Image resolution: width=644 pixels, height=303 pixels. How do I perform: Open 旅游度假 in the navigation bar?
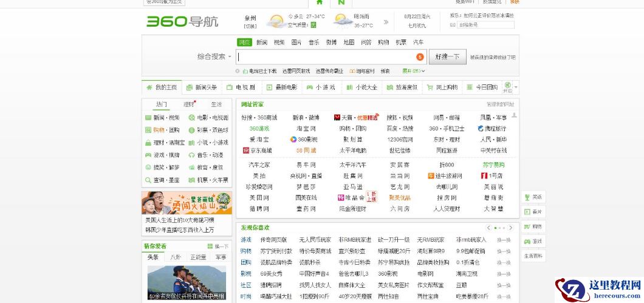click(x=402, y=87)
